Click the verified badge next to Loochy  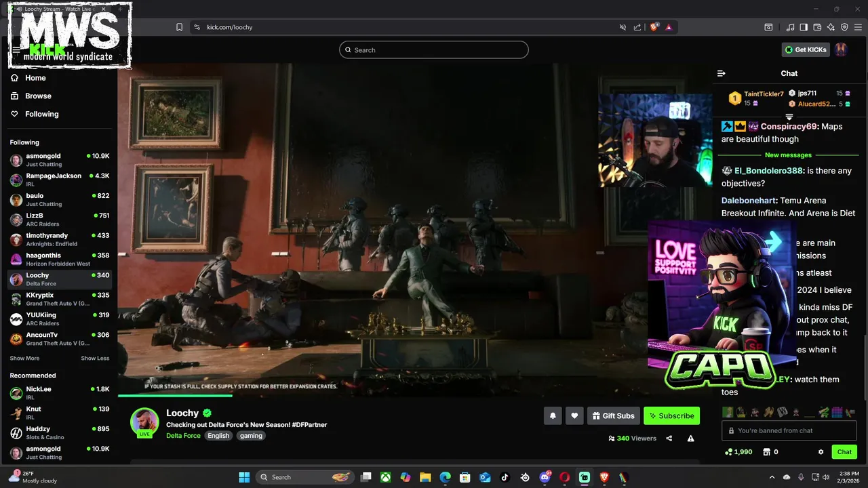[208, 413]
